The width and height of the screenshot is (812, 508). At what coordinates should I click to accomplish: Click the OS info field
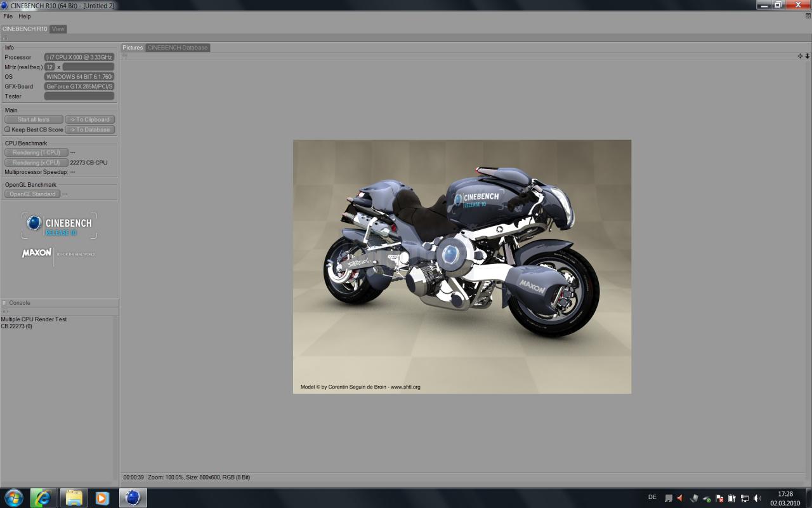[79, 77]
